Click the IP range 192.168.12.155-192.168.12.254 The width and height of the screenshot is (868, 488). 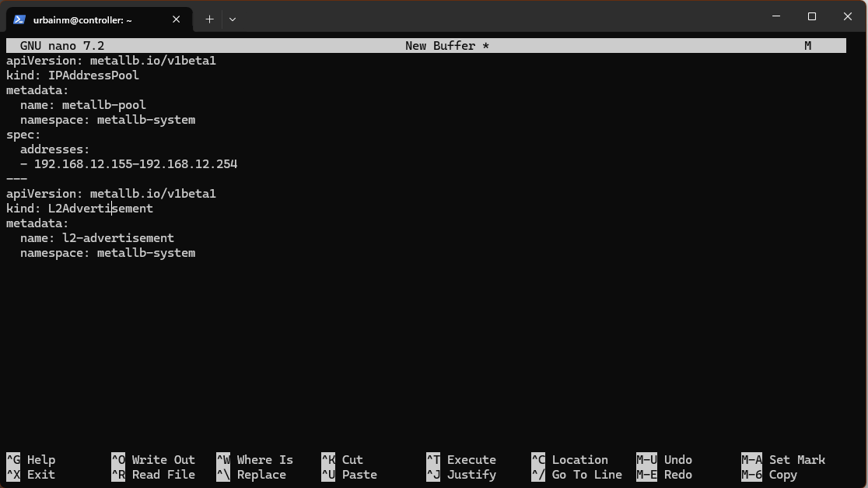(135, 164)
